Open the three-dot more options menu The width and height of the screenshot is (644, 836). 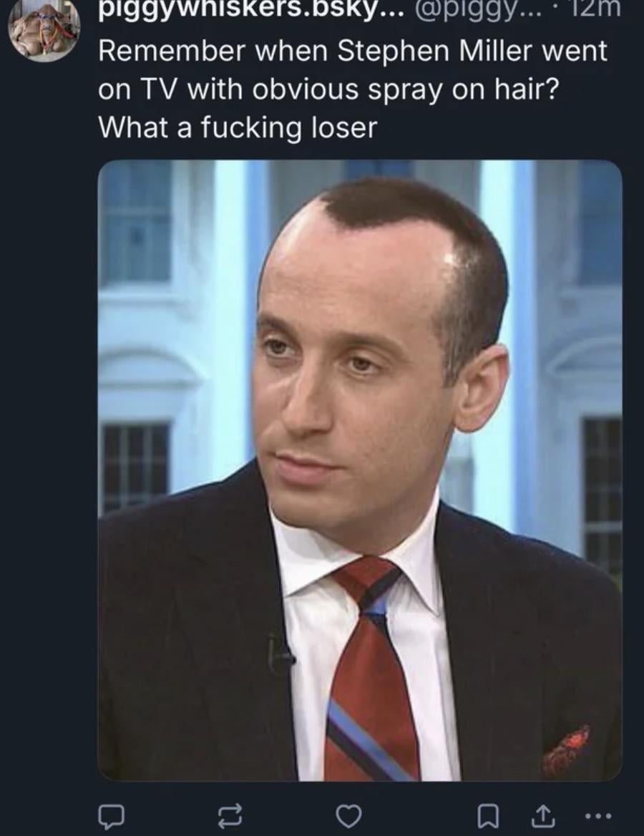point(596,815)
